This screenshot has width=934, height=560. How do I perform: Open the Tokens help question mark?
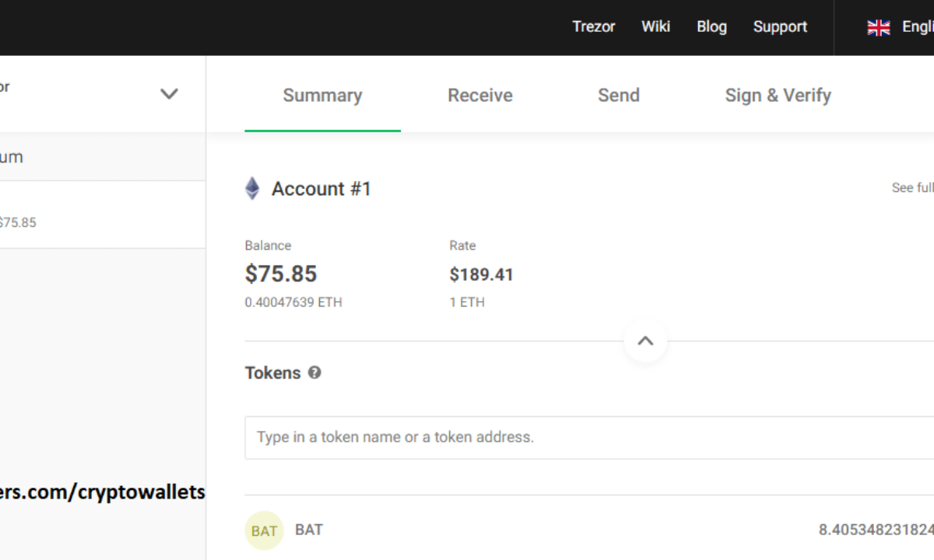tap(314, 373)
